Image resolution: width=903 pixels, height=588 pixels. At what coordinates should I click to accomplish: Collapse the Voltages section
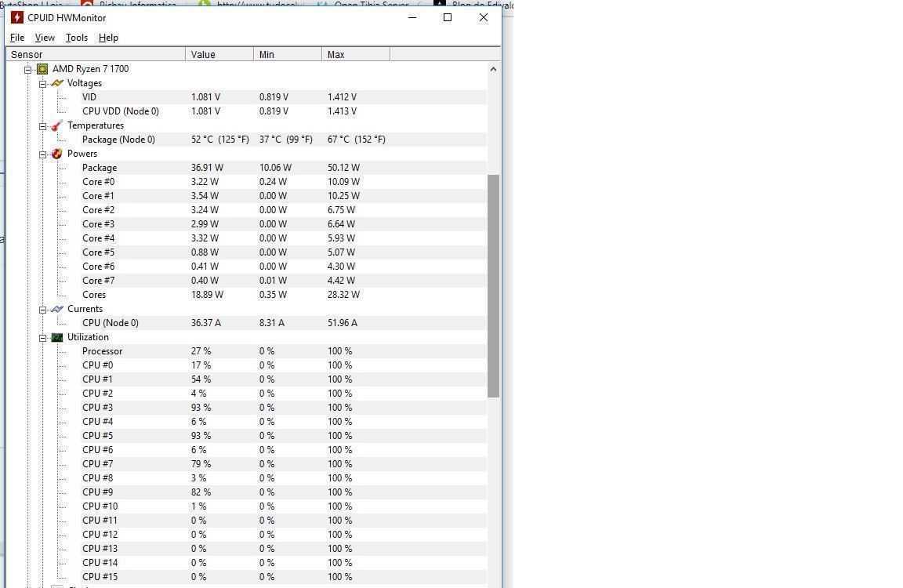click(42, 84)
